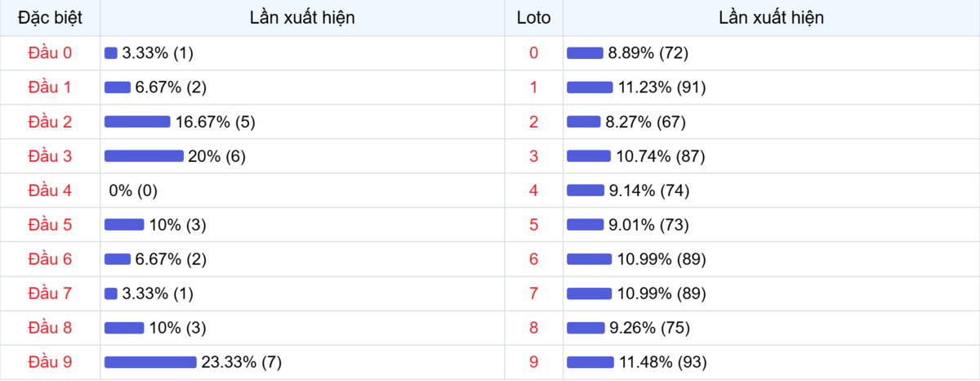Open the "Đầu 9" row label
Image resolution: width=980 pixels, height=381 pixels.
50,362
